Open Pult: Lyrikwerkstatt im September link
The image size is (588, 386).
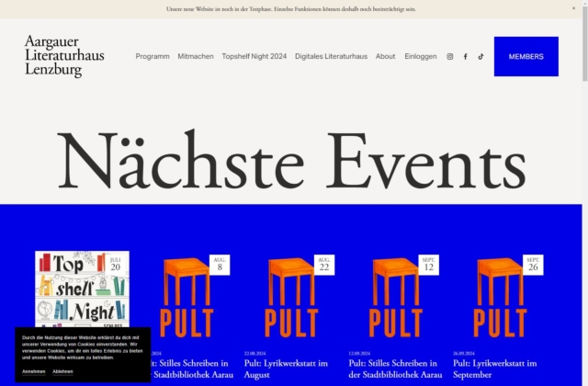pyautogui.click(x=494, y=369)
